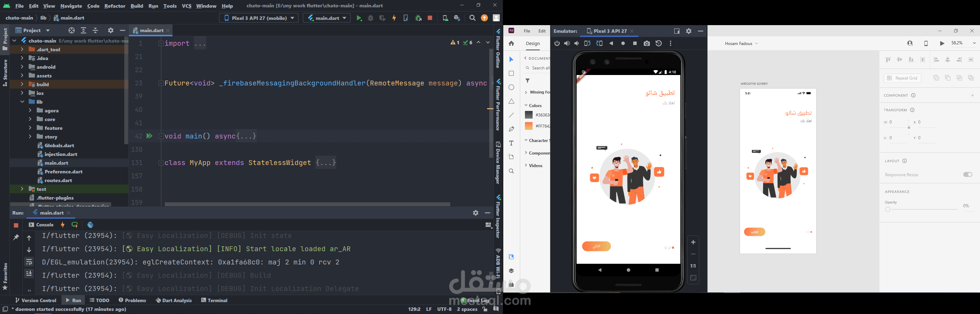Open Adobe XD mobile device preview
Viewport: 980px width, 314px height.
tap(926, 43)
